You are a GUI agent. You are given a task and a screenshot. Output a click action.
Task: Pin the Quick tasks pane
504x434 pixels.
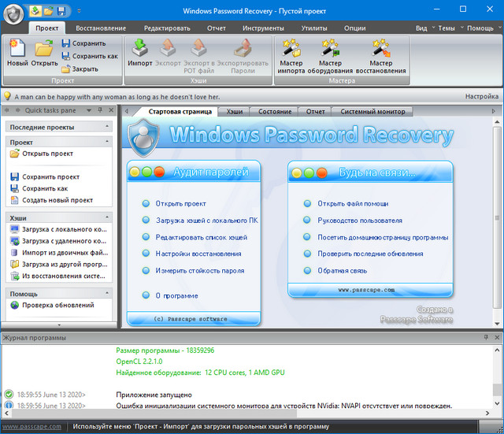pos(100,110)
